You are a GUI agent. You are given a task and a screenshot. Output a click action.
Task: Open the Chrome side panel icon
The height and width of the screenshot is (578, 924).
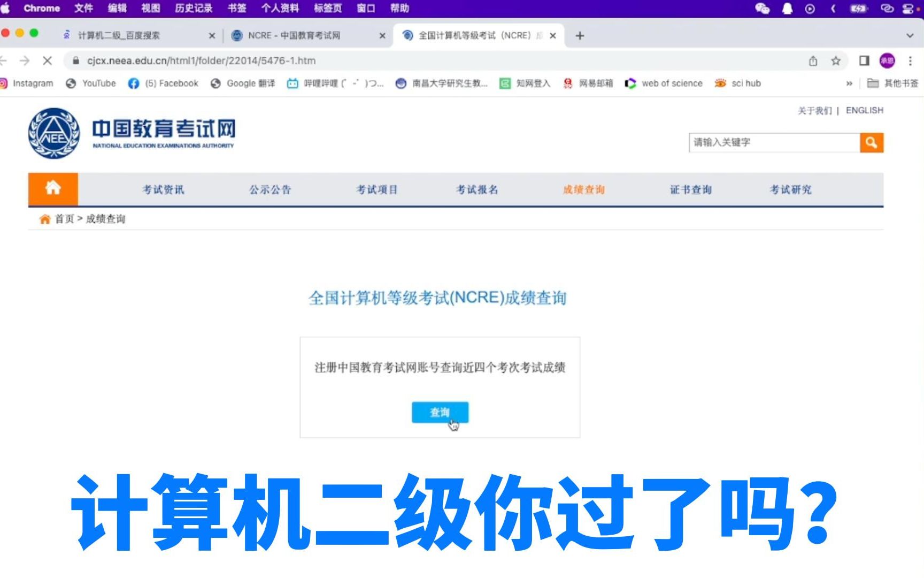[x=863, y=60]
